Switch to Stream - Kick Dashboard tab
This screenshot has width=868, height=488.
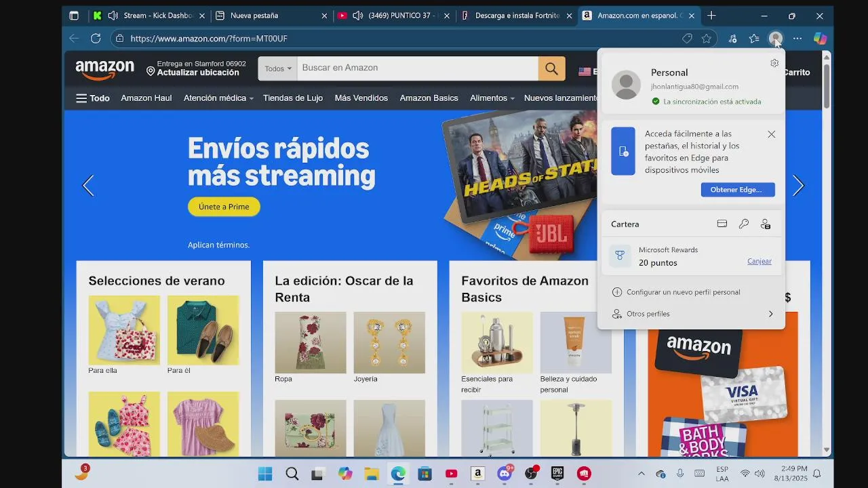pos(149,16)
